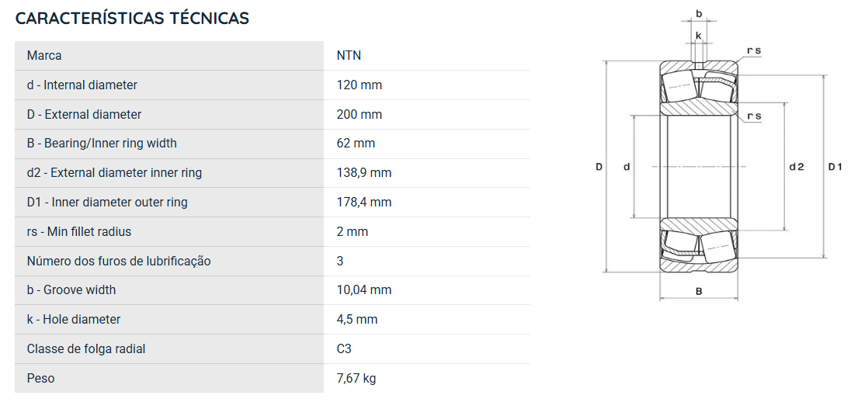
Task: Click the Classe de folga radial label
Action: (x=86, y=349)
